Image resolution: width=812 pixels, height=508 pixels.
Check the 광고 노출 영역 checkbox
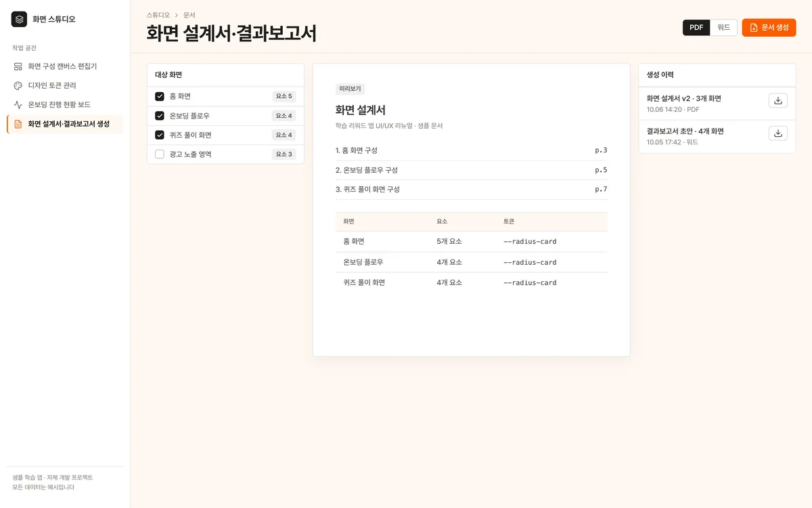pyautogui.click(x=160, y=154)
